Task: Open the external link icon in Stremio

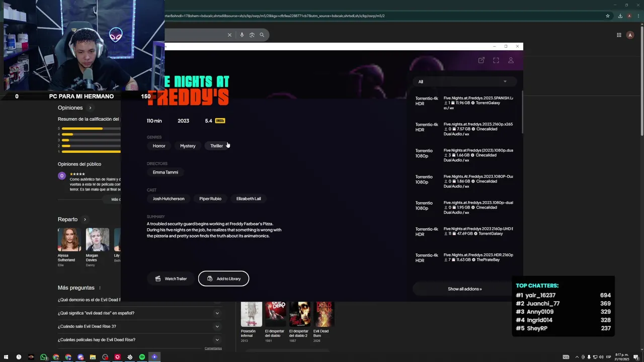Action: [x=481, y=60]
